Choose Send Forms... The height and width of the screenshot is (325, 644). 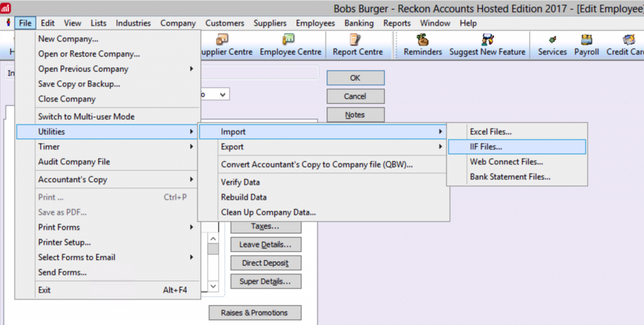coord(108,272)
